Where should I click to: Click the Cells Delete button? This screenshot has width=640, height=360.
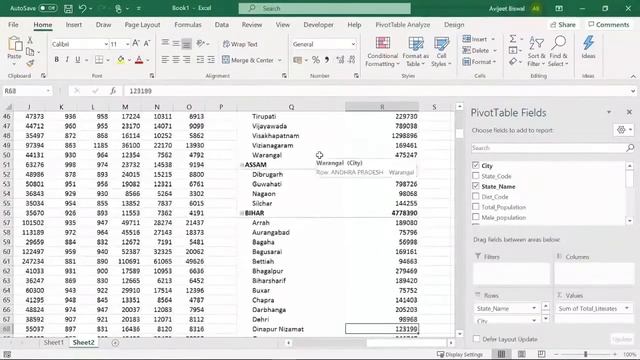click(x=479, y=51)
